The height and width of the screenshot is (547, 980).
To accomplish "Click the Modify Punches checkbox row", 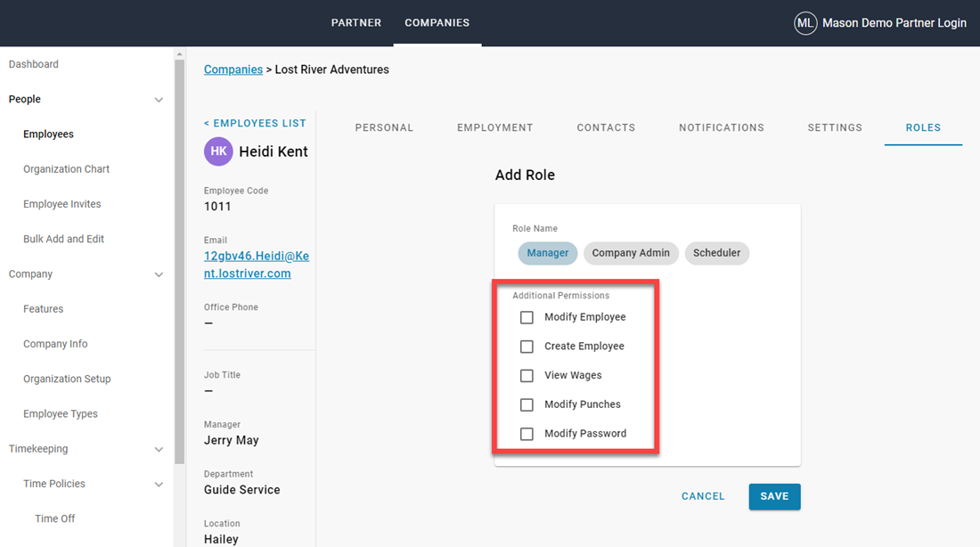I will point(527,404).
